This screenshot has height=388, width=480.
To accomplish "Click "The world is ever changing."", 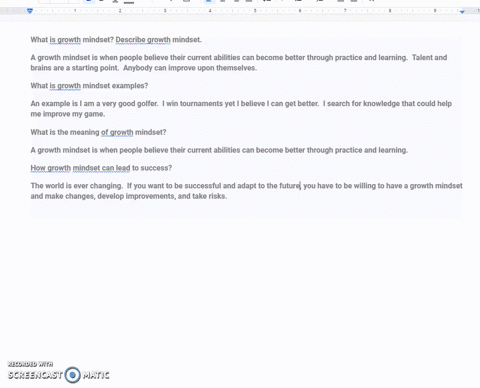I will coord(77,186).
